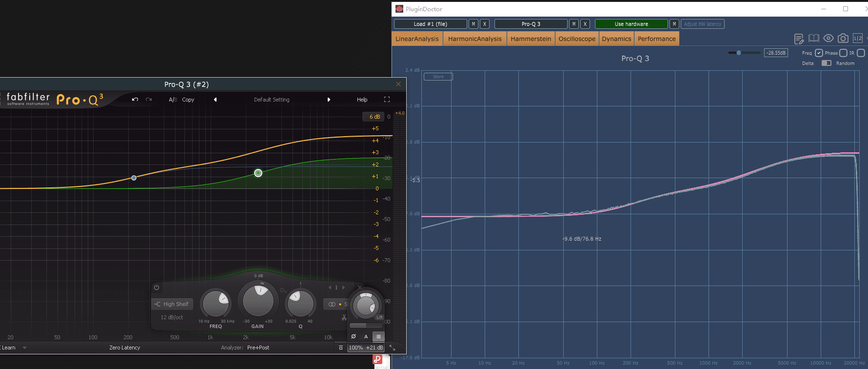This screenshot has width=868, height=369.
Task: Redo the change in Pro-Q 3
Action: (x=149, y=100)
